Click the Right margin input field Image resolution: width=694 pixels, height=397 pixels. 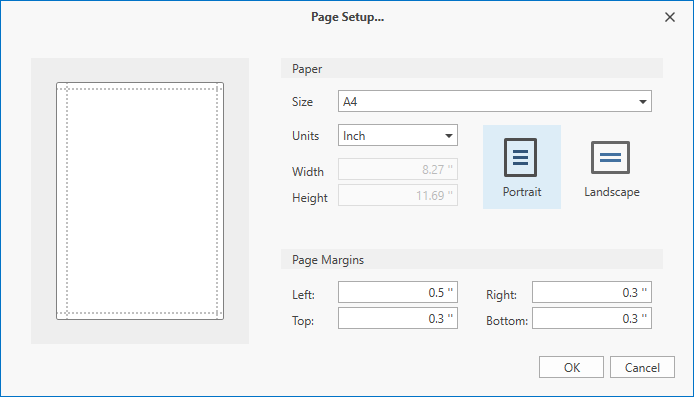click(x=591, y=292)
